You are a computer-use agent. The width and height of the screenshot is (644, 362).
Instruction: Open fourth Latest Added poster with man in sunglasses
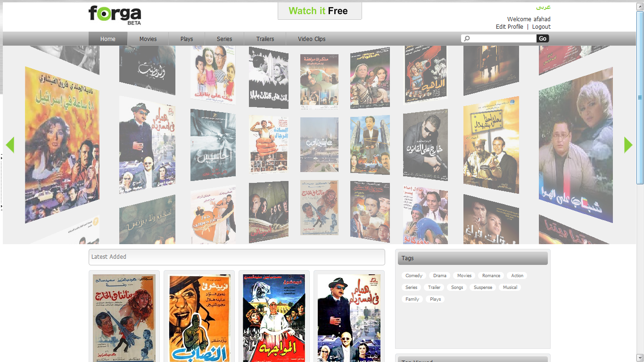click(349, 318)
